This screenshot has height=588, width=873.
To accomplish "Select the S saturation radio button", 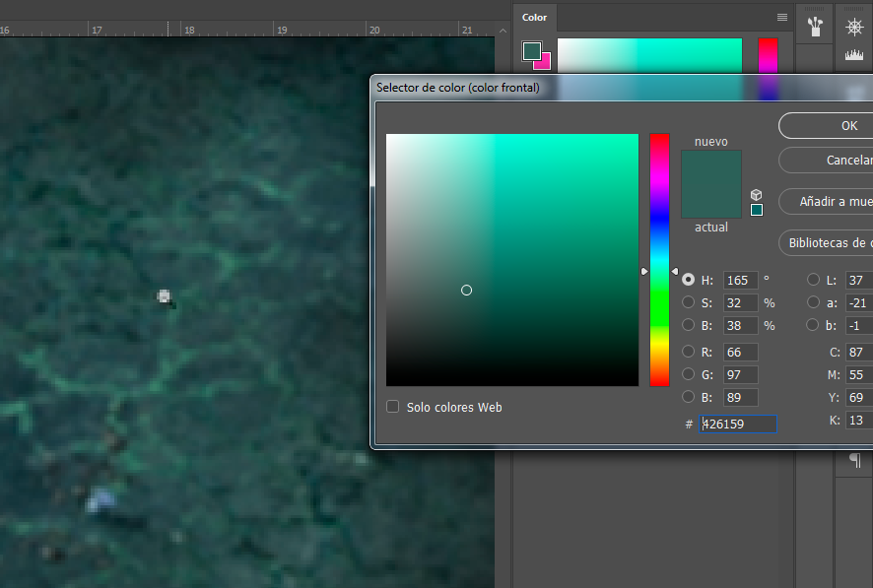I will pyautogui.click(x=688, y=302).
